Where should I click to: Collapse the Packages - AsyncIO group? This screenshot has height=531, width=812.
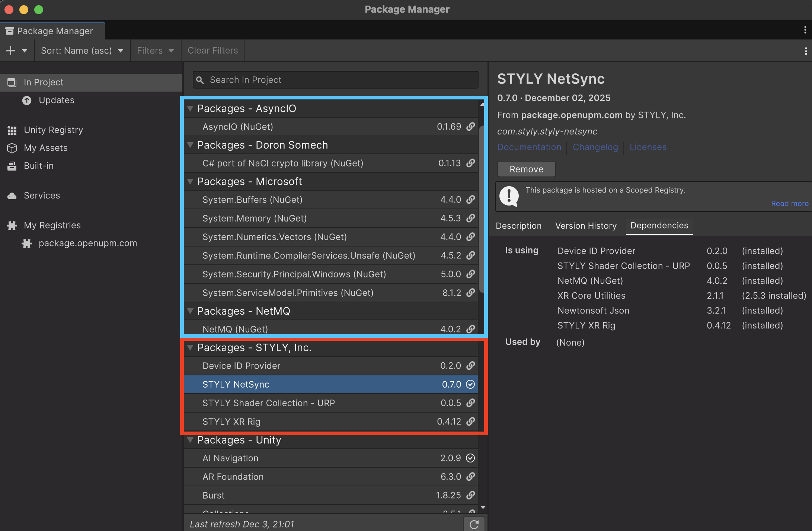click(x=190, y=108)
